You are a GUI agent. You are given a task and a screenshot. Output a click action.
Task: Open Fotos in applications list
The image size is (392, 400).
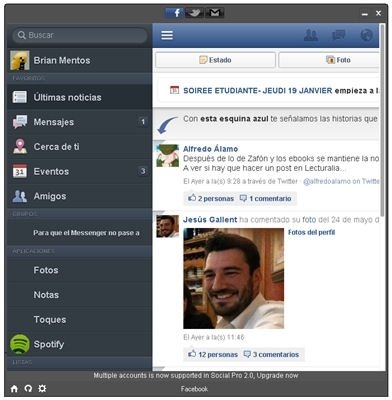tap(80, 270)
